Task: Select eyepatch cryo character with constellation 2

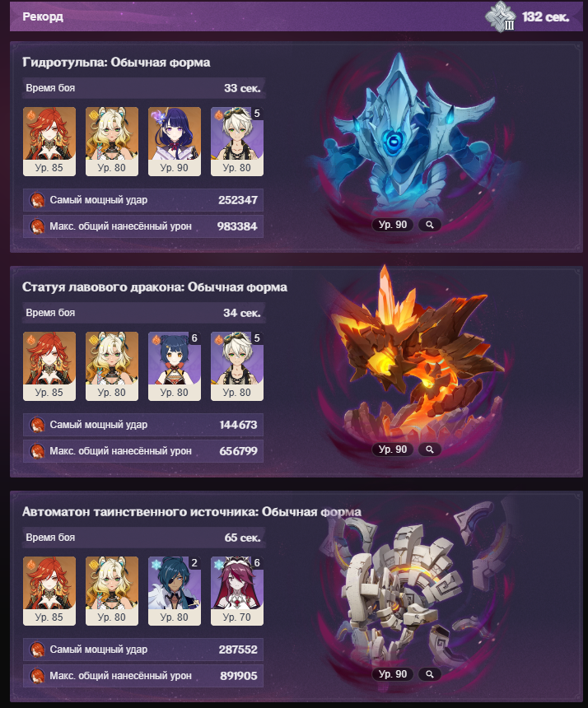Action: (175, 591)
